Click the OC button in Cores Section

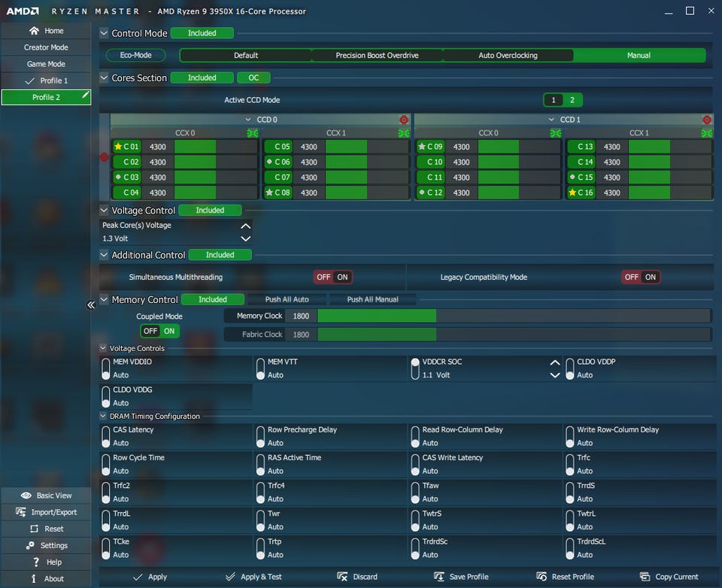[253, 77]
